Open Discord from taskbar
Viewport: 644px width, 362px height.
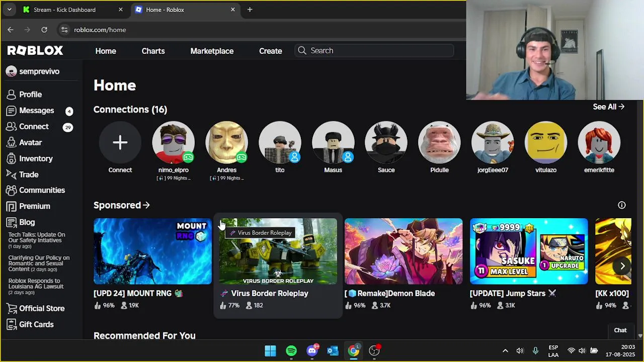click(312, 350)
